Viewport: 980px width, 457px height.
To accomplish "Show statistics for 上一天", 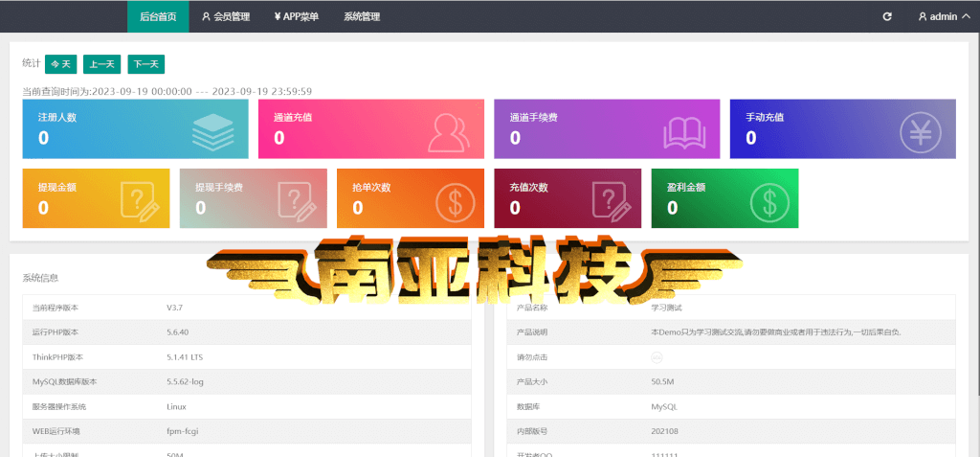I will pyautogui.click(x=101, y=64).
